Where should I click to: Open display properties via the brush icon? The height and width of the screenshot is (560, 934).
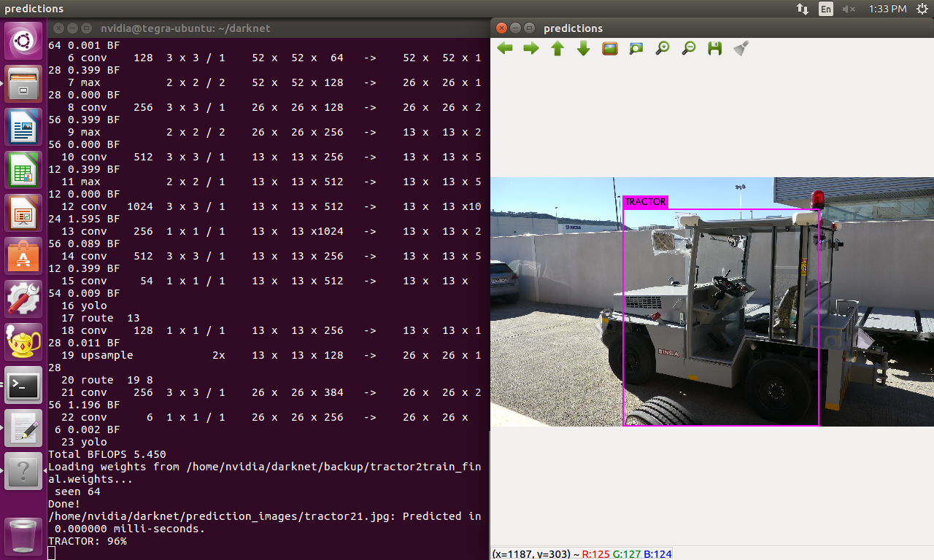(740, 48)
